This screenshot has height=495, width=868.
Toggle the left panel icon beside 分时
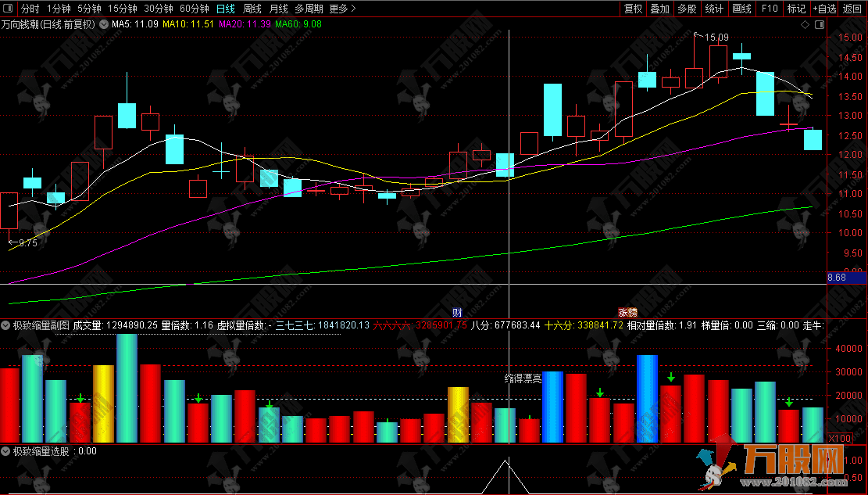(8, 9)
